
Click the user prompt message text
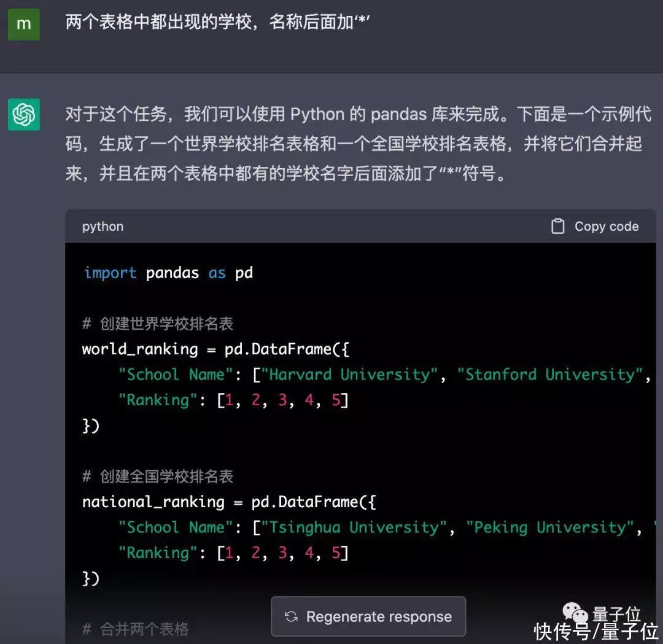point(218,22)
